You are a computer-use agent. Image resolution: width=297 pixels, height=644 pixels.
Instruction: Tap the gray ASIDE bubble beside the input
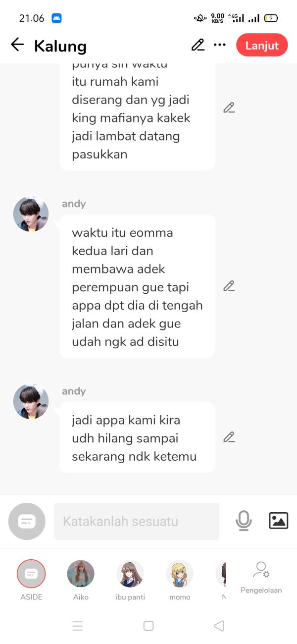tap(27, 521)
